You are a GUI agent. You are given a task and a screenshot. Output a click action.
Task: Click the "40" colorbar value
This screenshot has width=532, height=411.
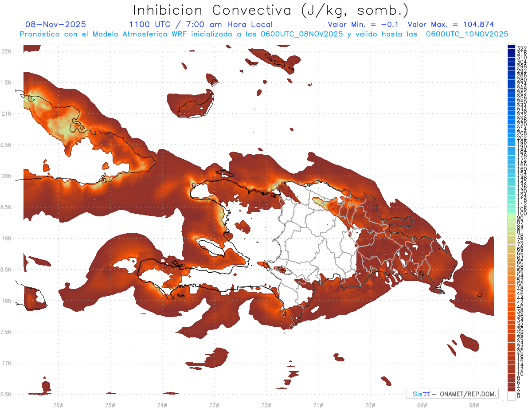[520, 307]
